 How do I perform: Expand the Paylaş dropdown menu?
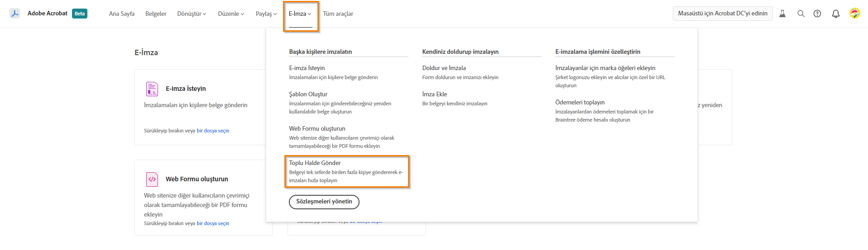coord(266,14)
